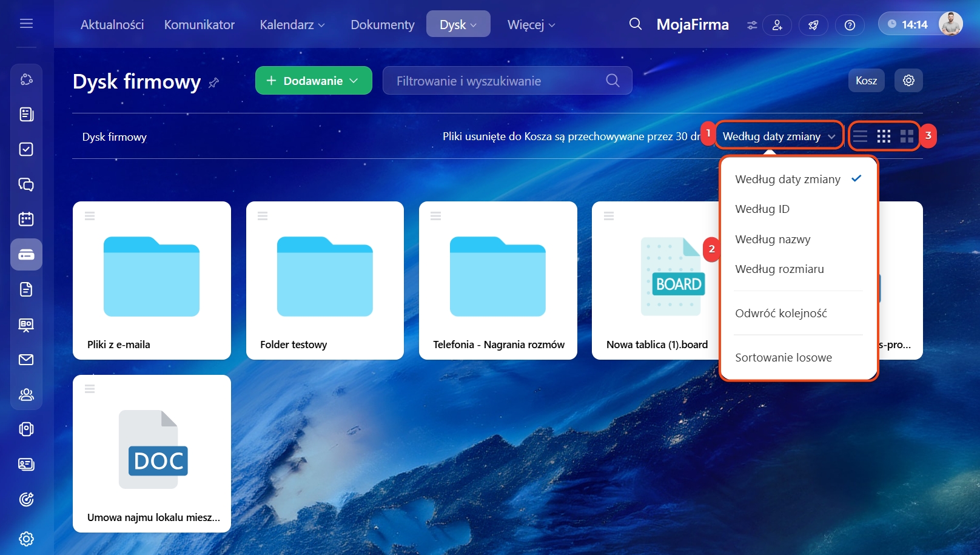Click the search magnifier in the top bar
The image size is (980, 555).
(x=635, y=24)
